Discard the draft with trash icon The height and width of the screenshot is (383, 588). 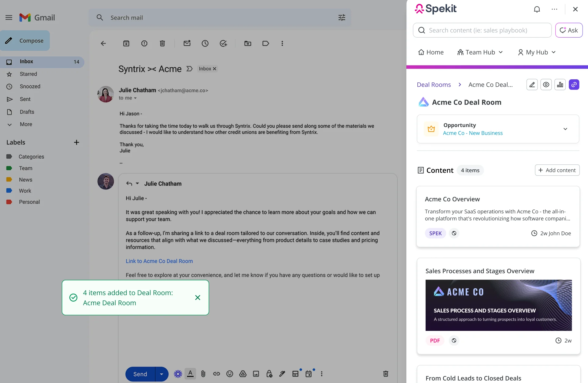(x=386, y=374)
